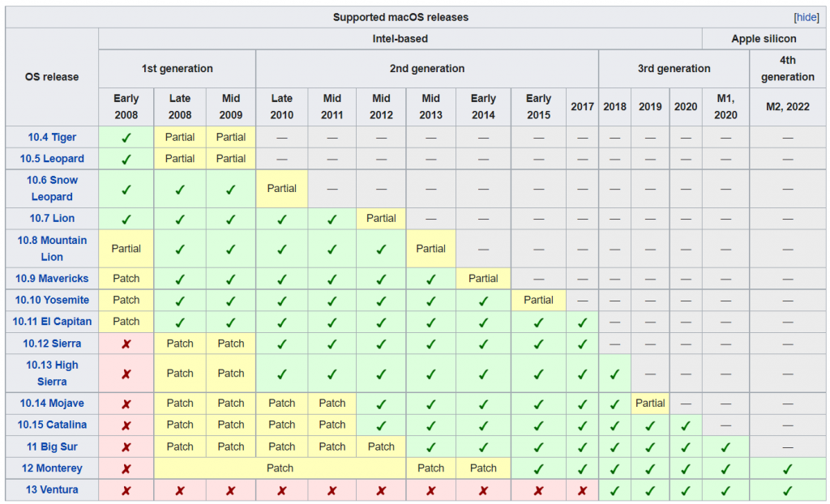
Task: Open the 10.11 El Capitan link
Action: (x=52, y=322)
